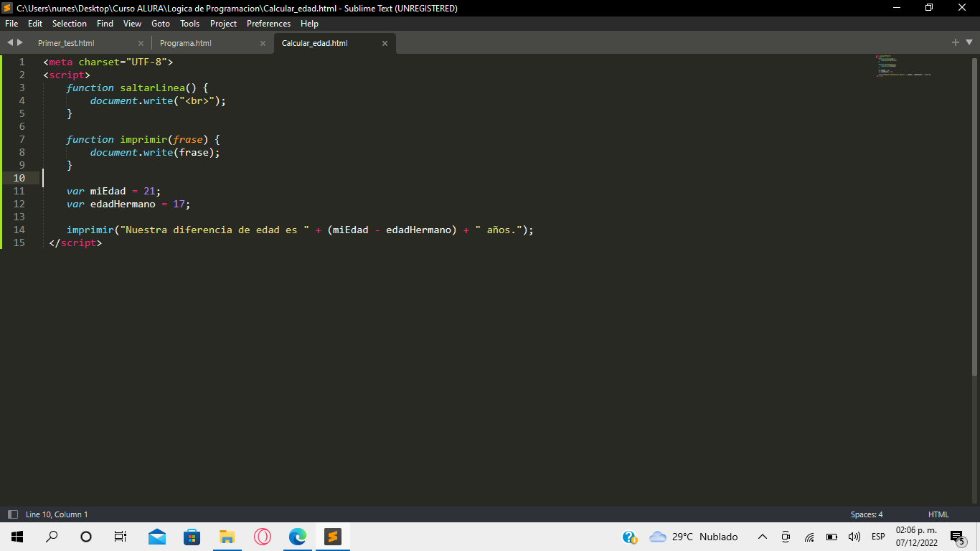
Task: Click the edadHermano variable on line 12
Action: click(123, 204)
